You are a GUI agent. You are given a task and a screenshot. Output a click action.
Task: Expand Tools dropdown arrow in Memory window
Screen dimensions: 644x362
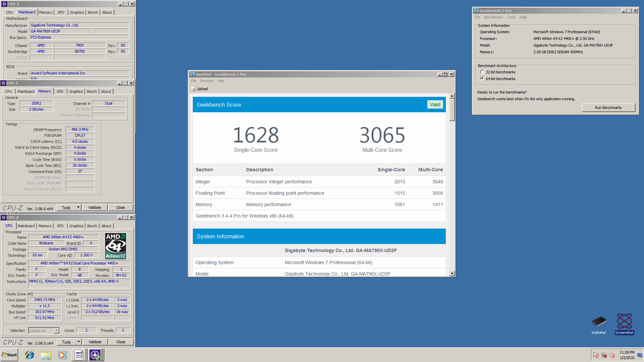[x=78, y=207]
